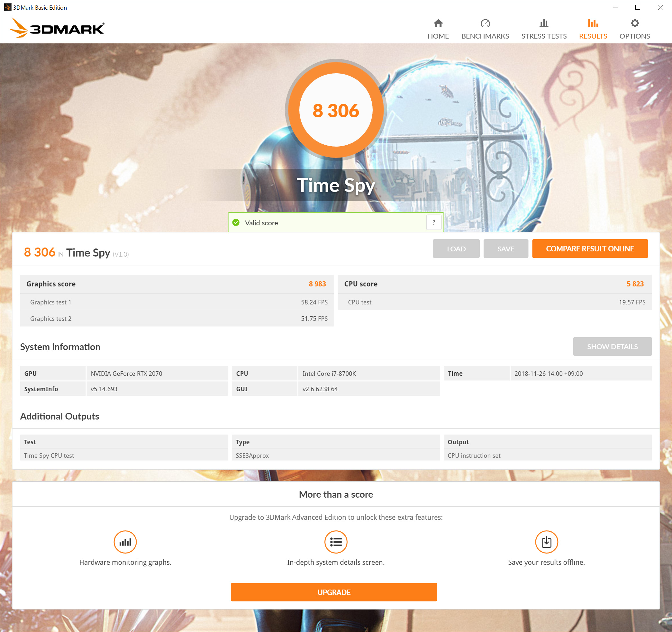
Task: Click the Time Spy title banner
Action: pyautogui.click(x=336, y=185)
